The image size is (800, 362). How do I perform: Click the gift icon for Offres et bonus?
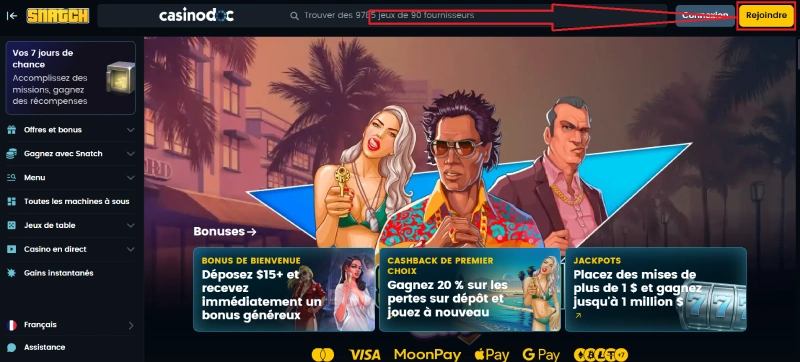(11, 130)
